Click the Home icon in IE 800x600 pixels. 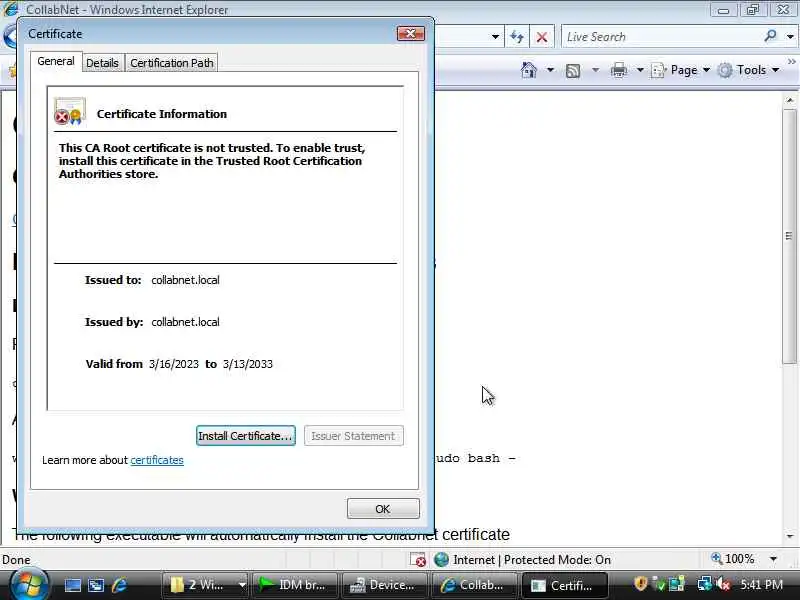[x=529, y=70]
